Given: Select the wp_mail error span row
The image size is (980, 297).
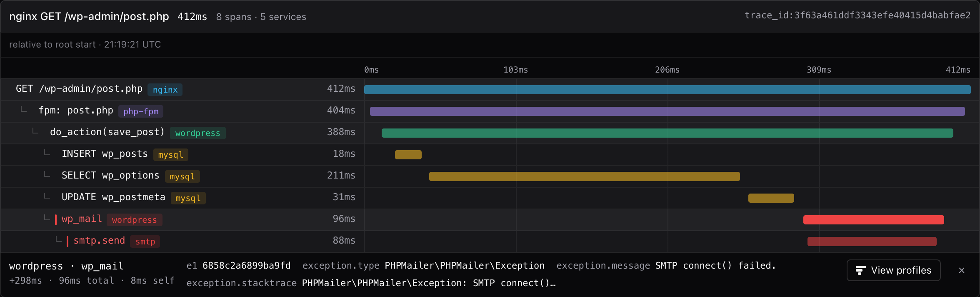Looking at the screenshot, I should pos(490,219).
